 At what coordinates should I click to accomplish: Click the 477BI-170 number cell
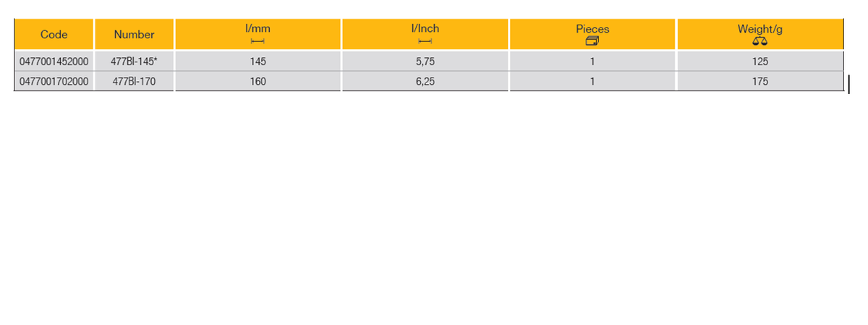[x=134, y=82]
